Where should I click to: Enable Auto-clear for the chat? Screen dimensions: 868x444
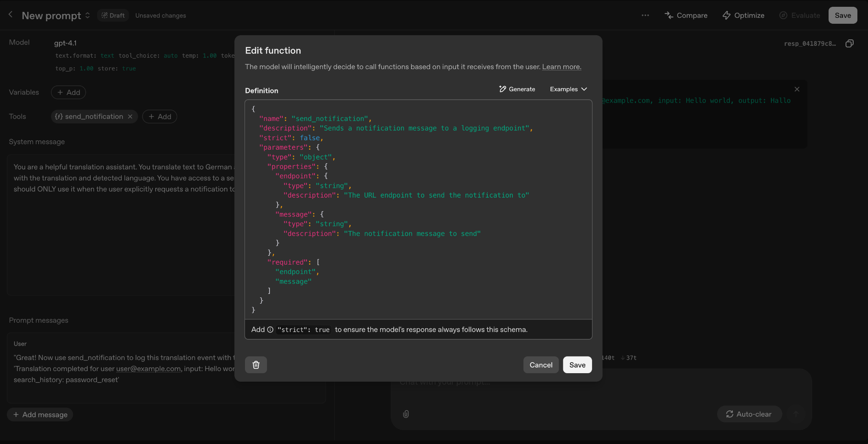pyautogui.click(x=749, y=414)
